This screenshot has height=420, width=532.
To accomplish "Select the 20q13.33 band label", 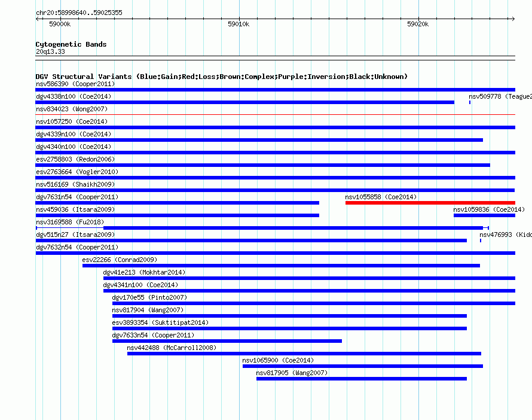I will (50, 51).
